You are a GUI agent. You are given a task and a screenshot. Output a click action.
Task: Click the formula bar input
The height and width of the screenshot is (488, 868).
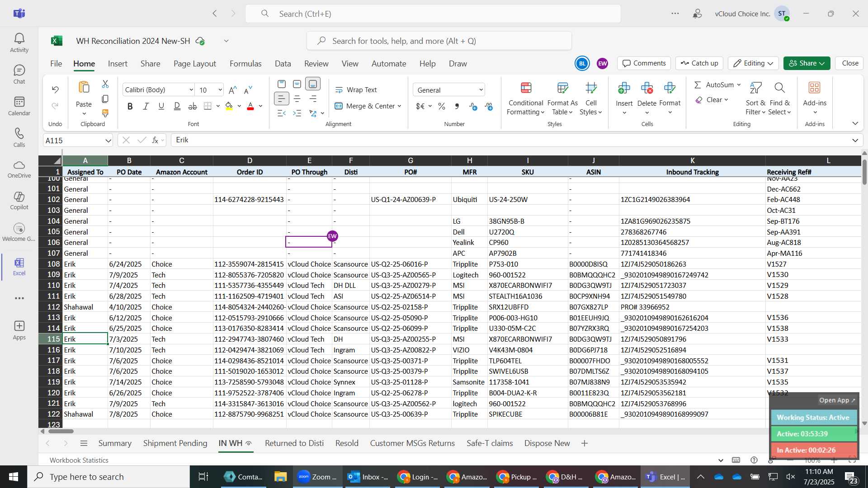[510, 140]
